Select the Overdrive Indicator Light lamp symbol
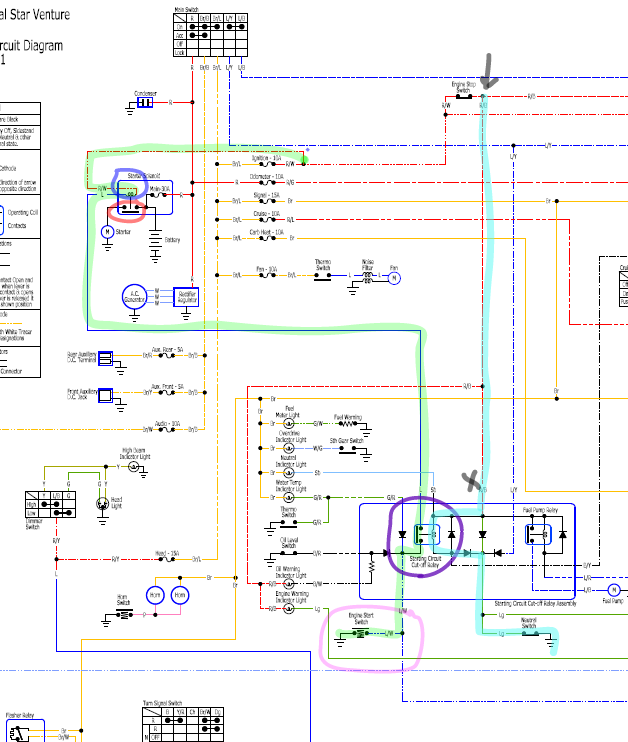Viewport: 628px width, 742px height. tap(288, 448)
